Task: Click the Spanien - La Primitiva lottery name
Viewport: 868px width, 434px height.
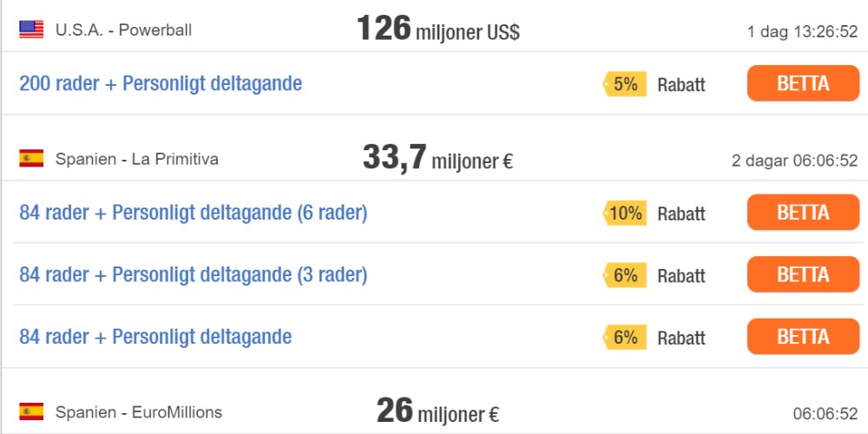Action: (x=136, y=159)
